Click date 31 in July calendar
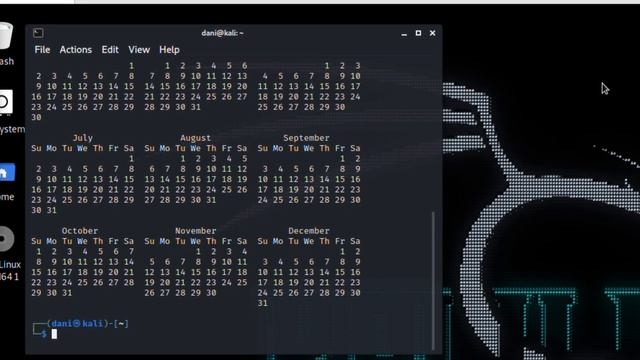Screen dimensions: 640x360 tap(51, 211)
